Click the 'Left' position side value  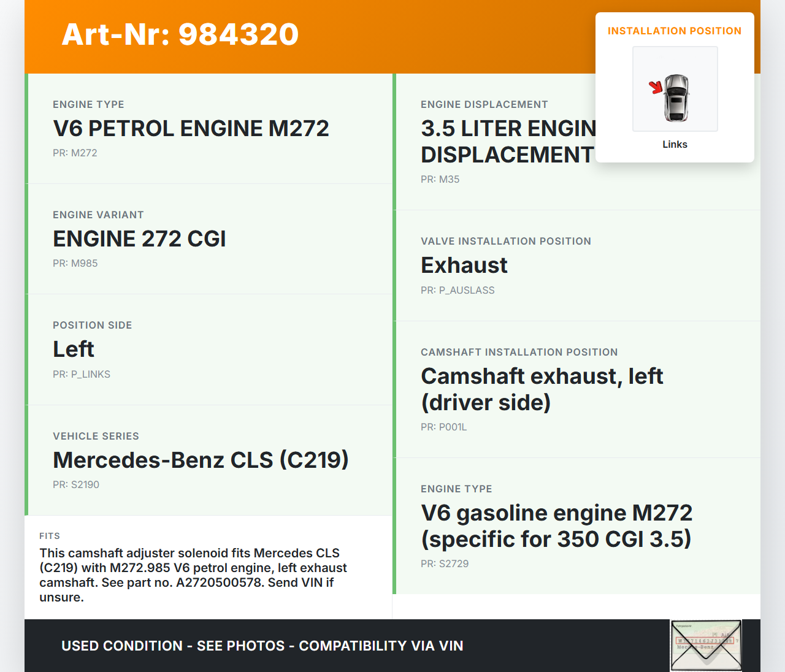[x=74, y=349]
